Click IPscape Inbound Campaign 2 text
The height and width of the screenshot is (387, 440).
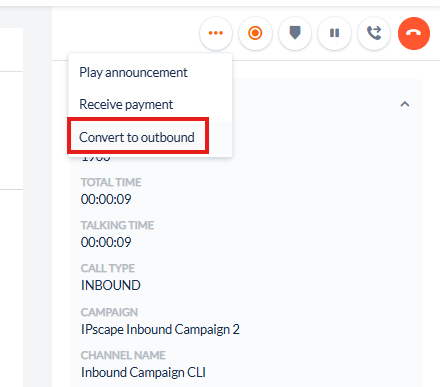click(x=160, y=329)
